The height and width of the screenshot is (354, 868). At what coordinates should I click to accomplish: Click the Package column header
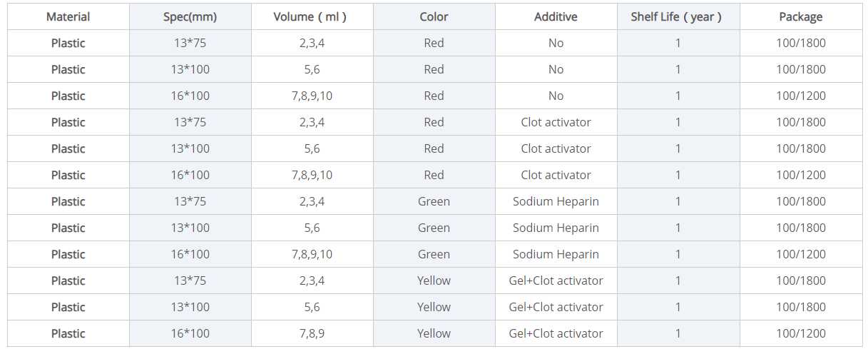point(800,16)
